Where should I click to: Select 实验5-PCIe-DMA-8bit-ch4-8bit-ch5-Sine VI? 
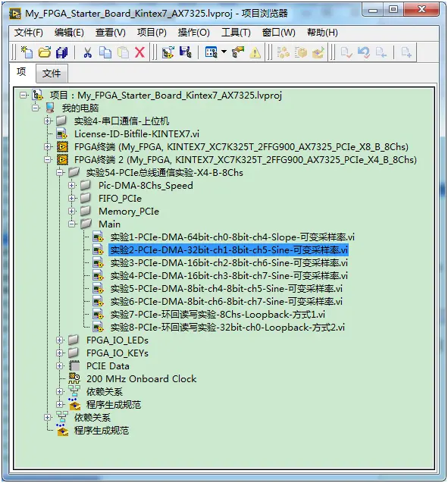(227, 289)
